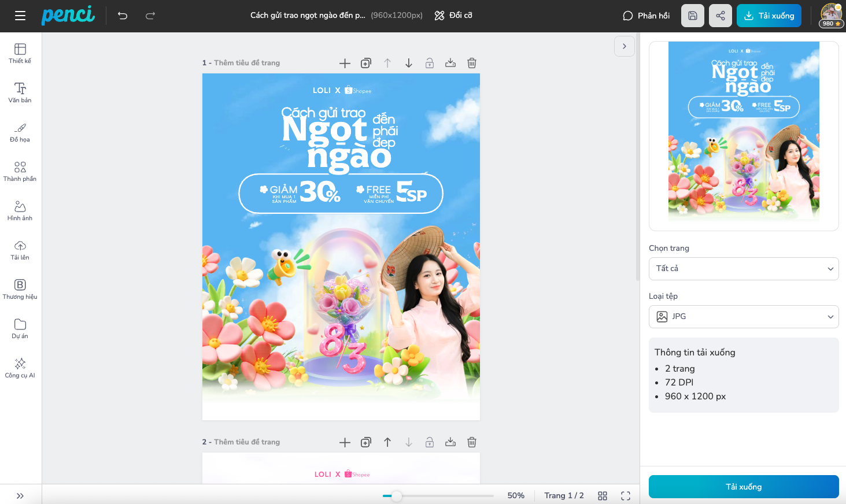Screen dimensions: 846x504
Task: Move page 1 down with arrow
Action: (x=409, y=63)
